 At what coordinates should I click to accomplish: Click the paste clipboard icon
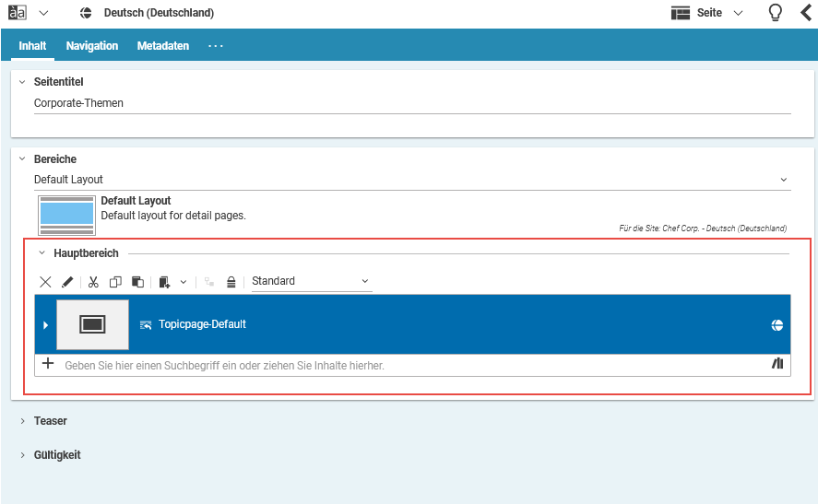click(137, 282)
